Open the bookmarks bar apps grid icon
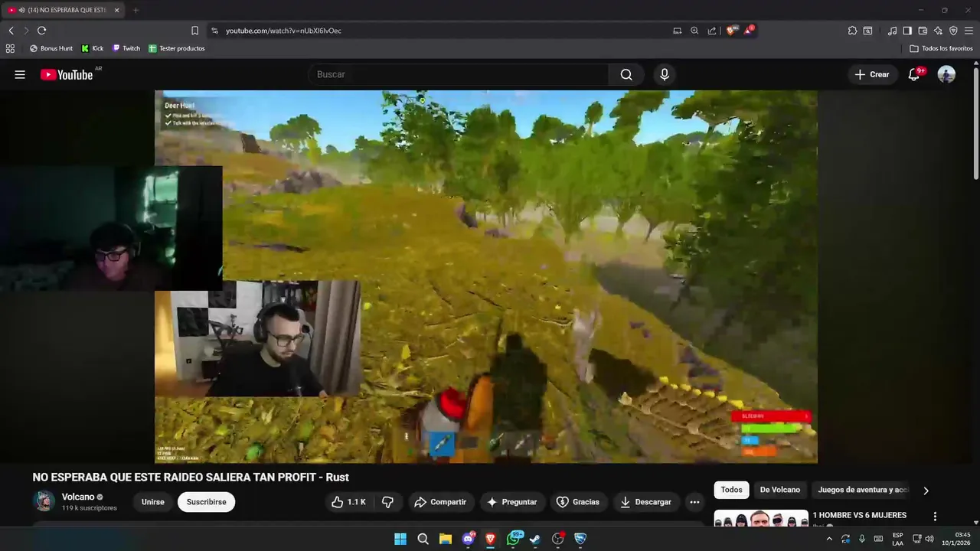Screen dimensions: 980x551 click(10, 48)
